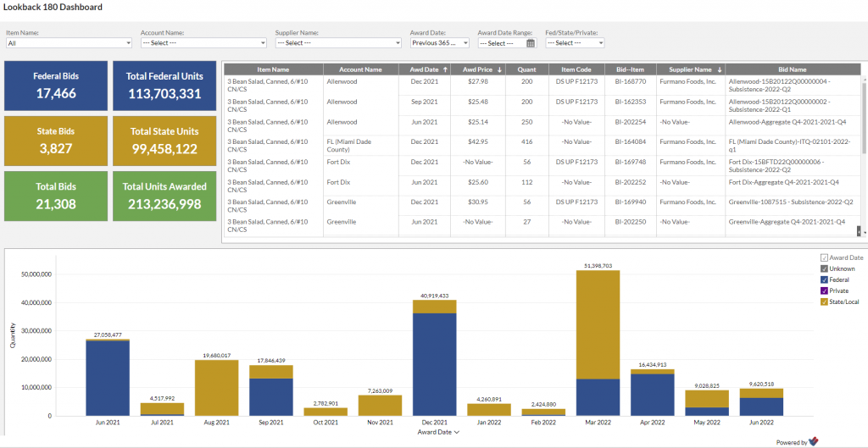This screenshot has width=868, height=448.
Task: Uncheck the Unknown legend checkbox
Action: [x=824, y=268]
